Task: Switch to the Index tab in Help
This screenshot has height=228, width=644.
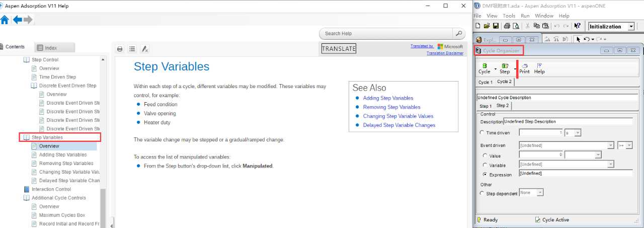Action: (x=54, y=48)
